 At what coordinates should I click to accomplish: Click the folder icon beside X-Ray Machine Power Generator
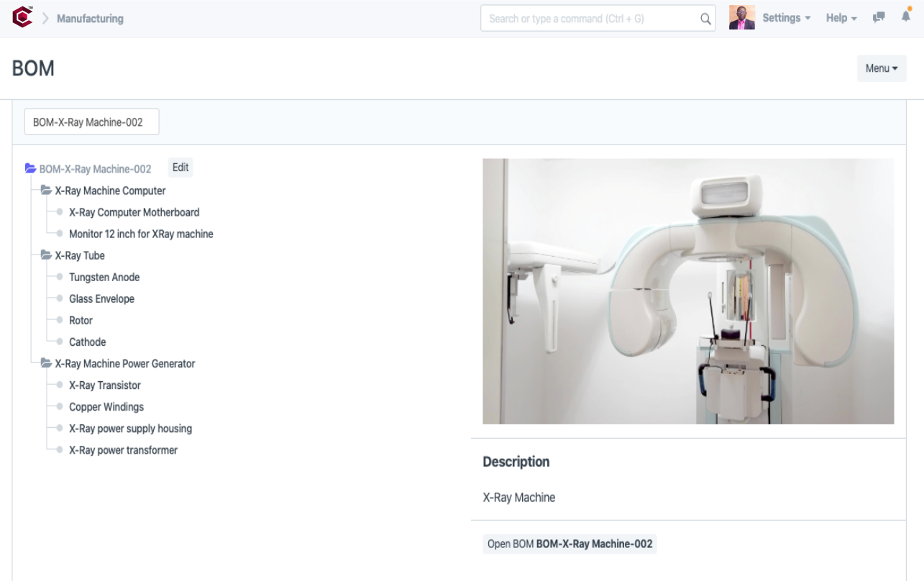tap(45, 363)
